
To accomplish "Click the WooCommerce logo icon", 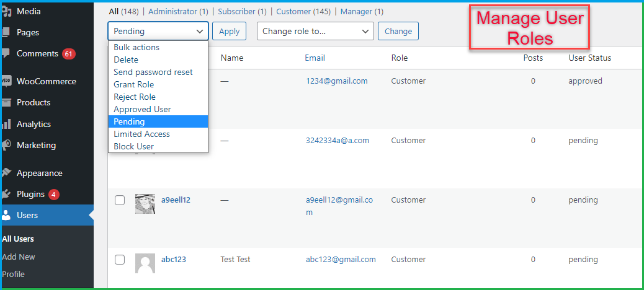I will (x=6, y=81).
